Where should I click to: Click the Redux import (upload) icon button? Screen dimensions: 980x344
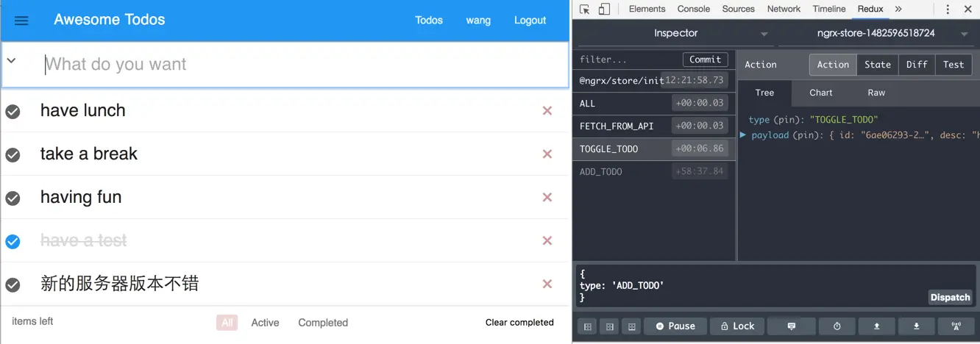click(x=877, y=326)
